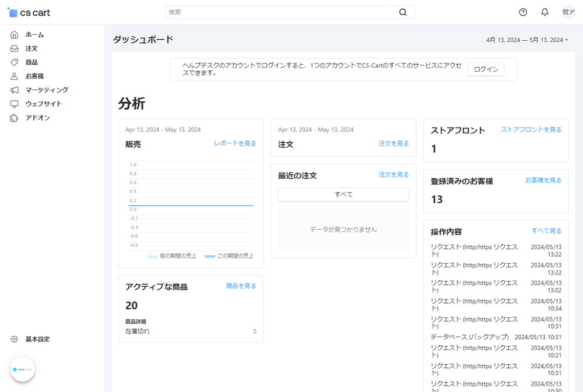583x392 pixels.
Task: Click the puzzle icon beside アドオン
Action: 14,118
